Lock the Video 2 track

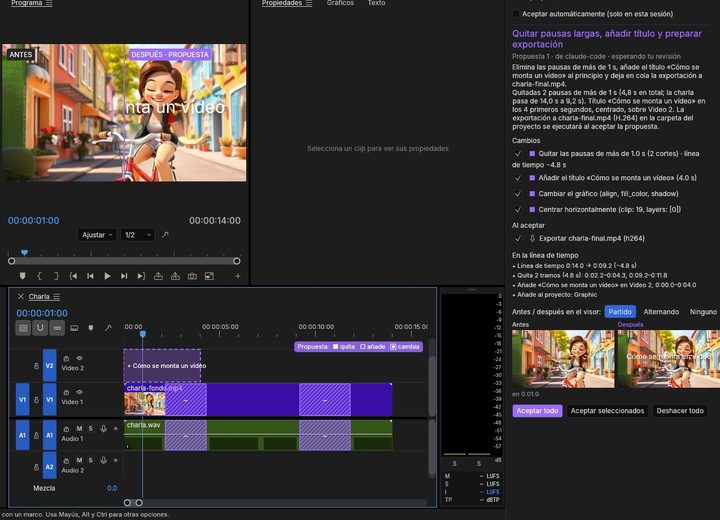tap(36, 366)
